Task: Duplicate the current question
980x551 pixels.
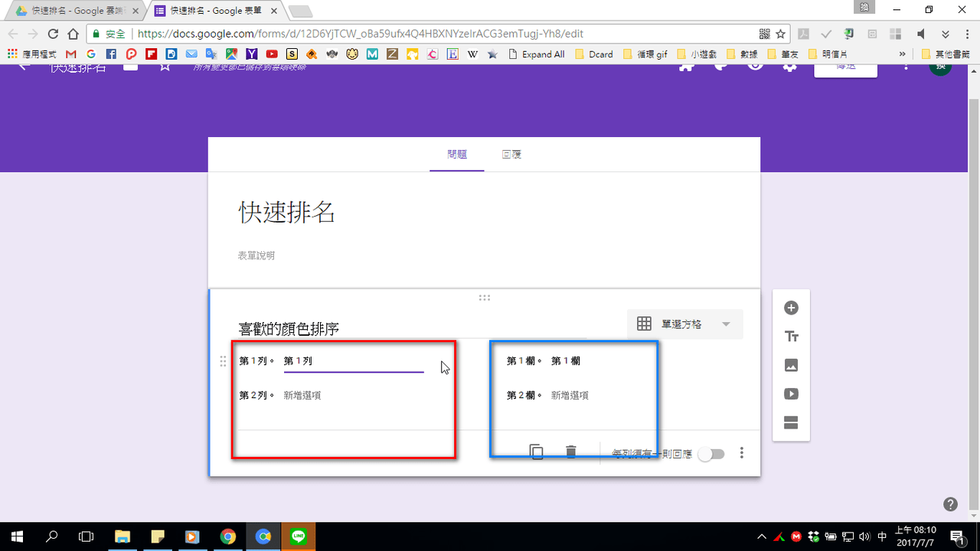Action: click(537, 452)
